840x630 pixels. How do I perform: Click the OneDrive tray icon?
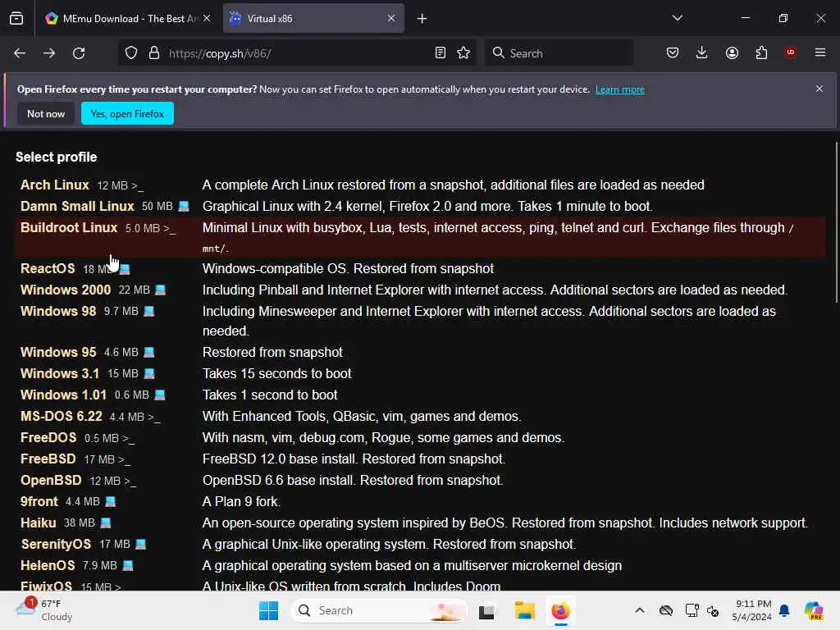pos(666,610)
